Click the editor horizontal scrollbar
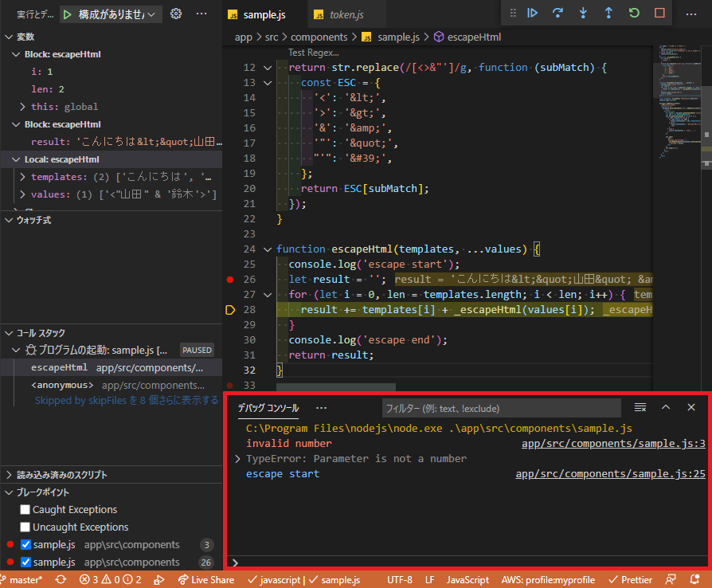The image size is (712, 588). [336, 387]
